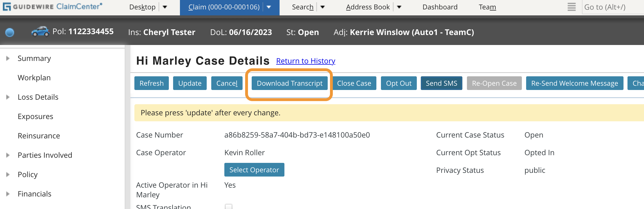Click the Select Operator button
This screenshot has height=209, width=644.
(254, 170)
